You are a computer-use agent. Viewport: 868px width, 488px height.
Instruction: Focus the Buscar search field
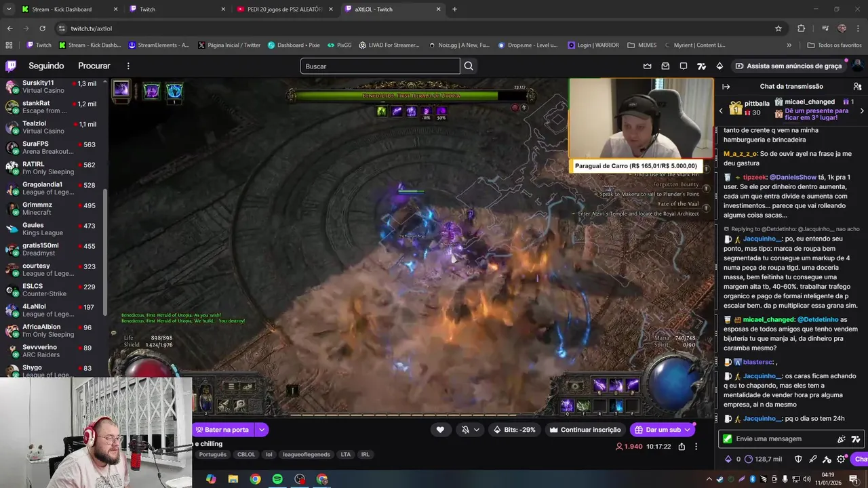pyautogui.click(x=380, y=66)
